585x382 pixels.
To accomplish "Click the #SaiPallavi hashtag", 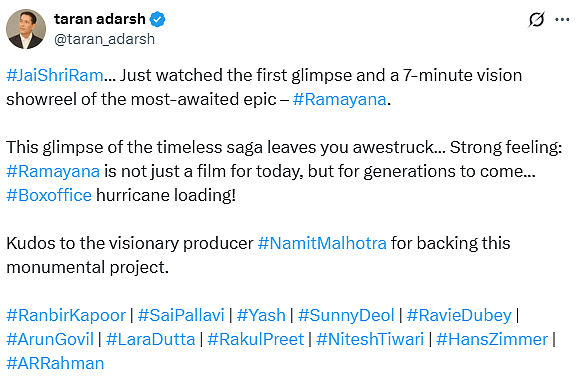I will (x=181, y=315).
